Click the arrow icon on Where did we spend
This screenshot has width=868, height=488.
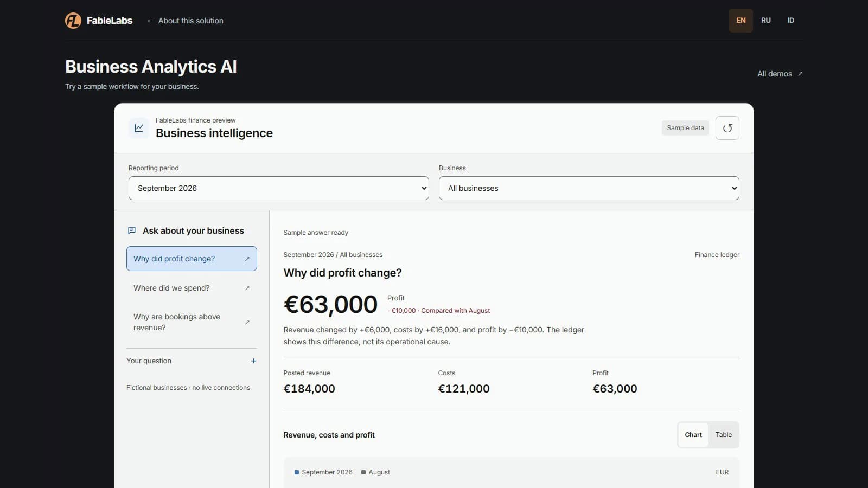tap(247, 288)
